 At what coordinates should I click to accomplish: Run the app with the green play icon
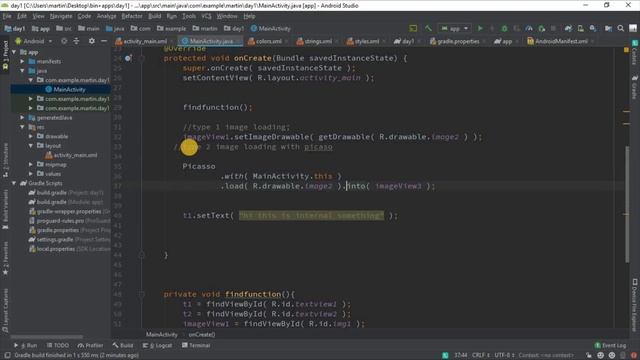[480, 28]
